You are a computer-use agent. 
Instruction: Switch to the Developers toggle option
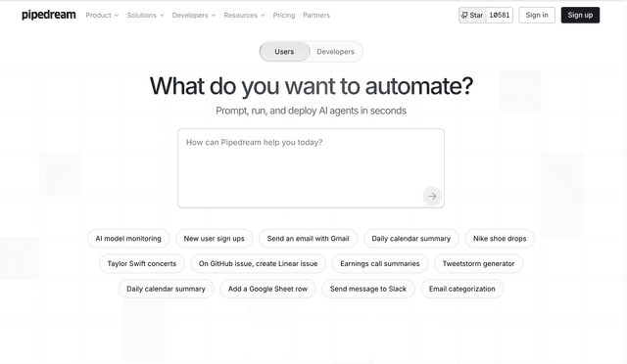click(335, 52)
